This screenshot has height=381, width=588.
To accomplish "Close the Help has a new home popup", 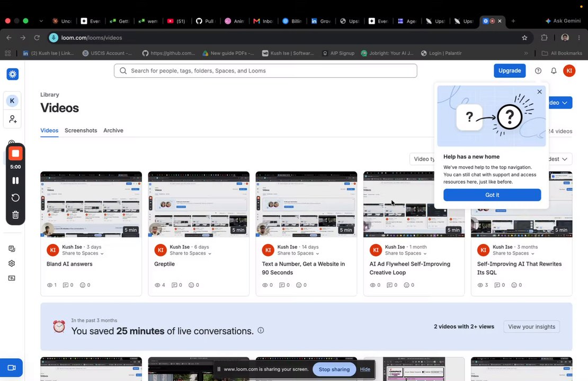I will (539, 92).
